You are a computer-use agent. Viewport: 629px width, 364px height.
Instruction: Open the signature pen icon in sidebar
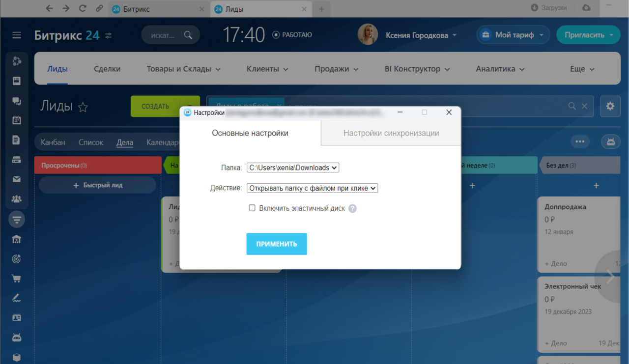[17, 298]
